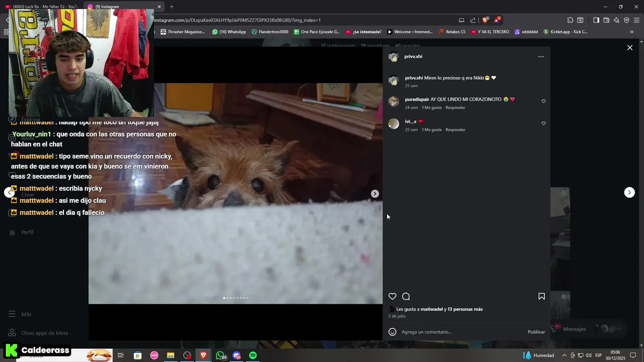Open the Leo AI sparkle icon
Viewport: 644px width, 362px height.
tap(616, 20)
